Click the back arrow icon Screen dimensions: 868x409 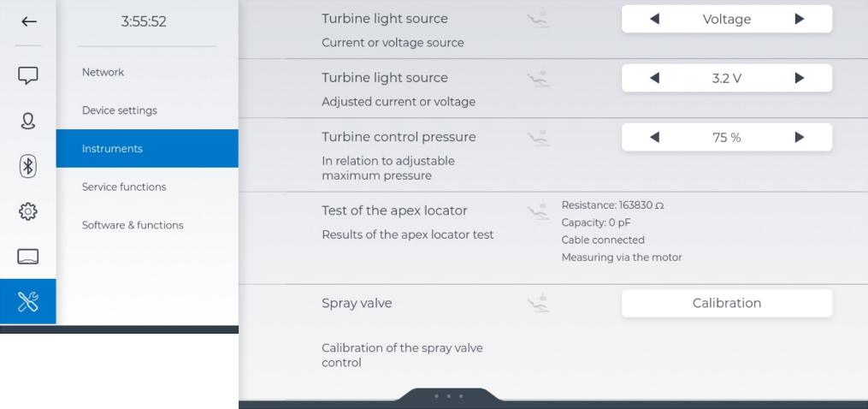pos(28,22)
